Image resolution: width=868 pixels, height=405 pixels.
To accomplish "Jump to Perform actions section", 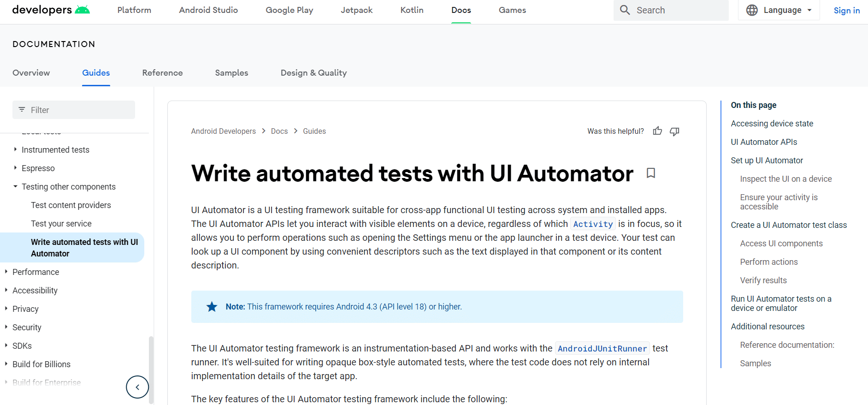I will coord(768,262).
